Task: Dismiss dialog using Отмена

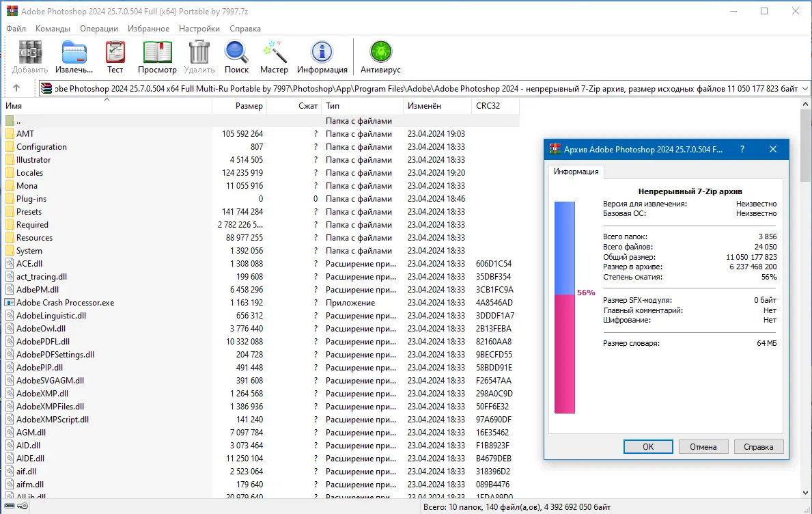Action: point(703,446)
